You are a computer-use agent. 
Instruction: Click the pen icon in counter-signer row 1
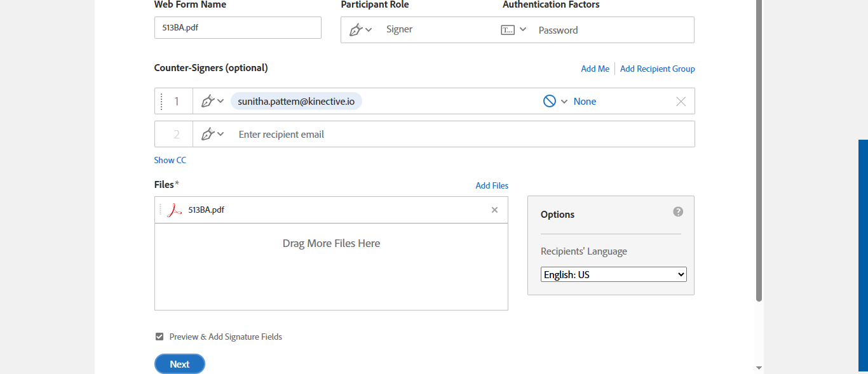coord(208,101)
